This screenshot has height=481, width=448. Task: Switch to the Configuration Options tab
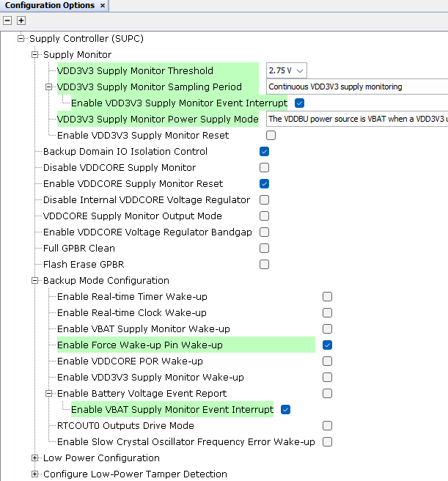pyautogui.click(x=50, y=6)
